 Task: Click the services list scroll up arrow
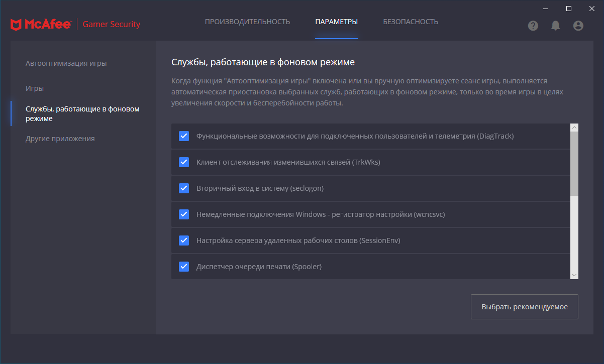[574, 128]
